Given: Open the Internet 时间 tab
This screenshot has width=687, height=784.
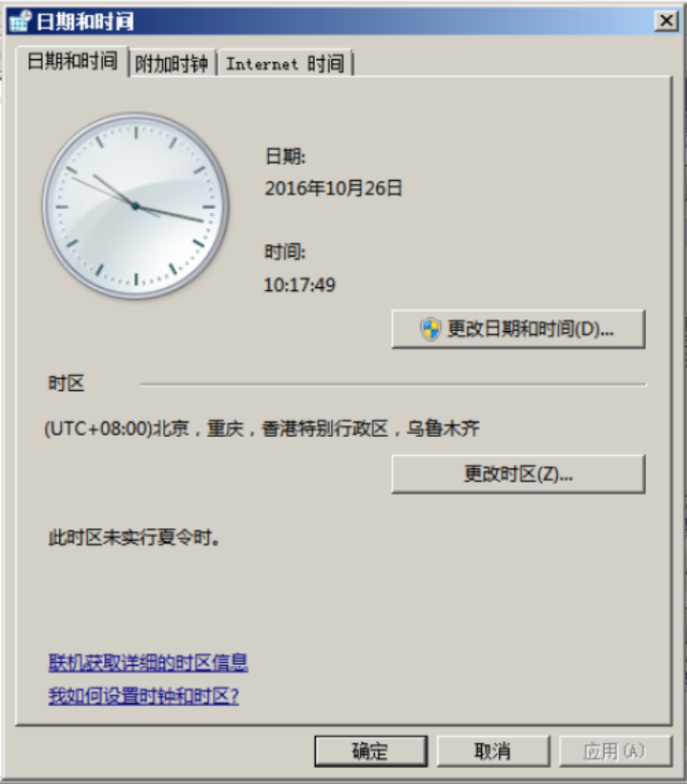Looking at the screenshot, I should (x=285, y=64).
